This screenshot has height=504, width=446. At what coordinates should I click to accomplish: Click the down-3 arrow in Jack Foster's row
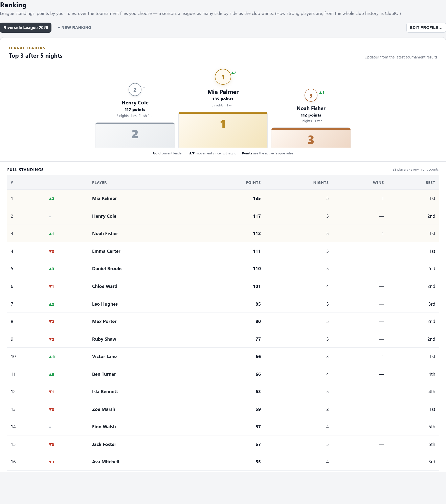coord(51,445)
